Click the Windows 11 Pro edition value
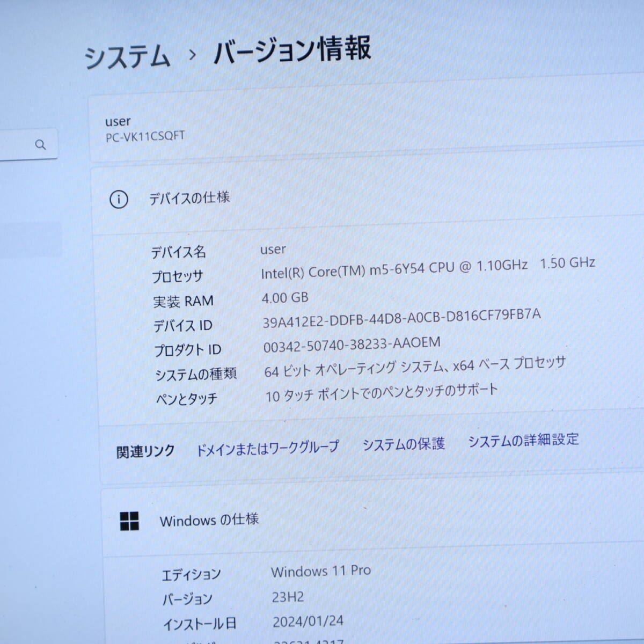The width and height of the screenshot is (644, 644). pyautogui.click(x=321, y=571)
